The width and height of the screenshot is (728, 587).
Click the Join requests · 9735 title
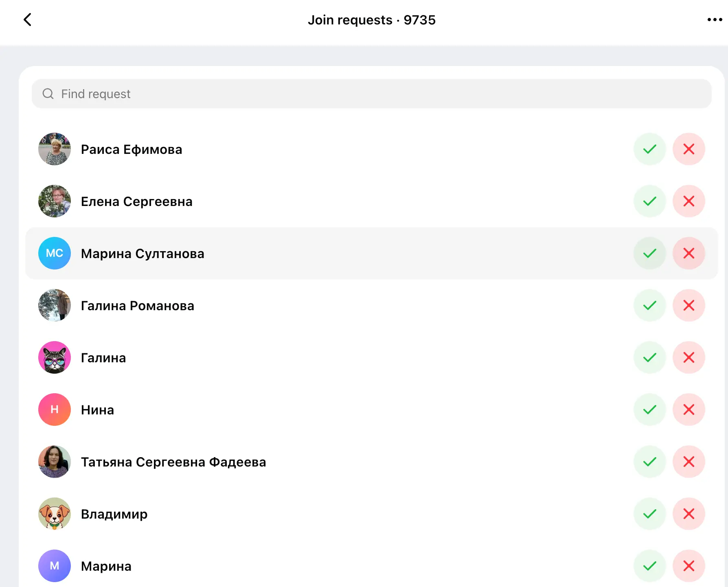(372, 20)
